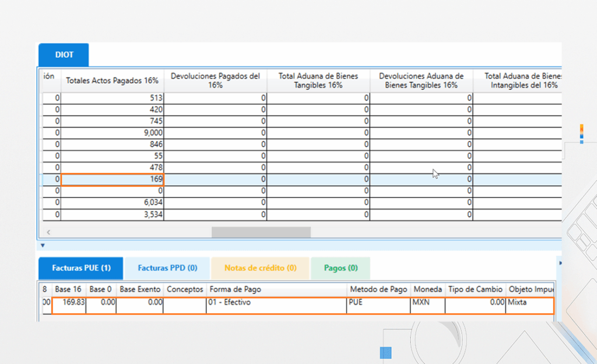The height and width of the screenshot is (364, 597).
Task: Collapse the detail panel with the down triangle
Action: coord(43,245)
